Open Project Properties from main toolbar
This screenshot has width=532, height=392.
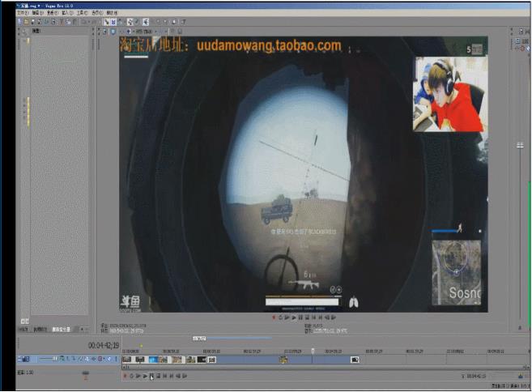[x=53, y=22]
